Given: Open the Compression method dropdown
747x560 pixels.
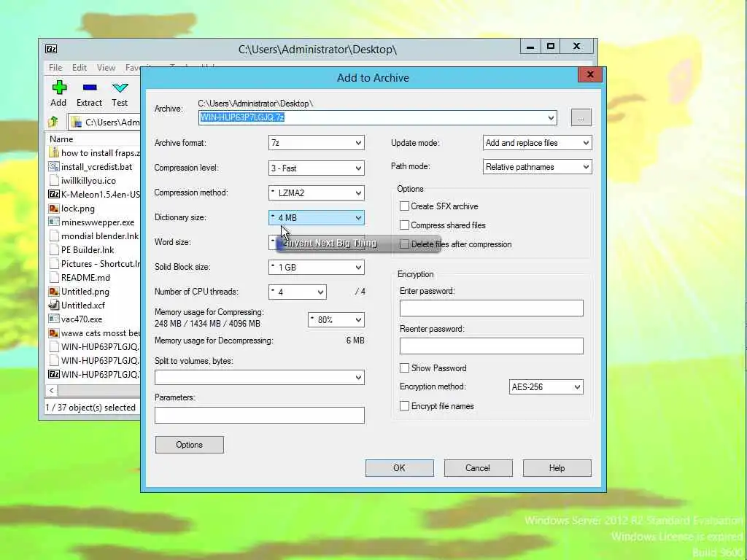Looking at the screenshot, I should tap(317, 192).
